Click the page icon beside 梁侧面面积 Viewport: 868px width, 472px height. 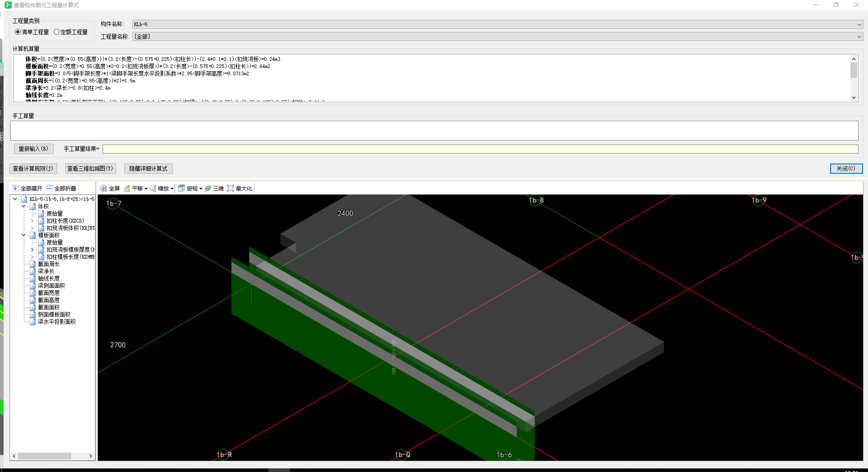click(x=33, y=286)
